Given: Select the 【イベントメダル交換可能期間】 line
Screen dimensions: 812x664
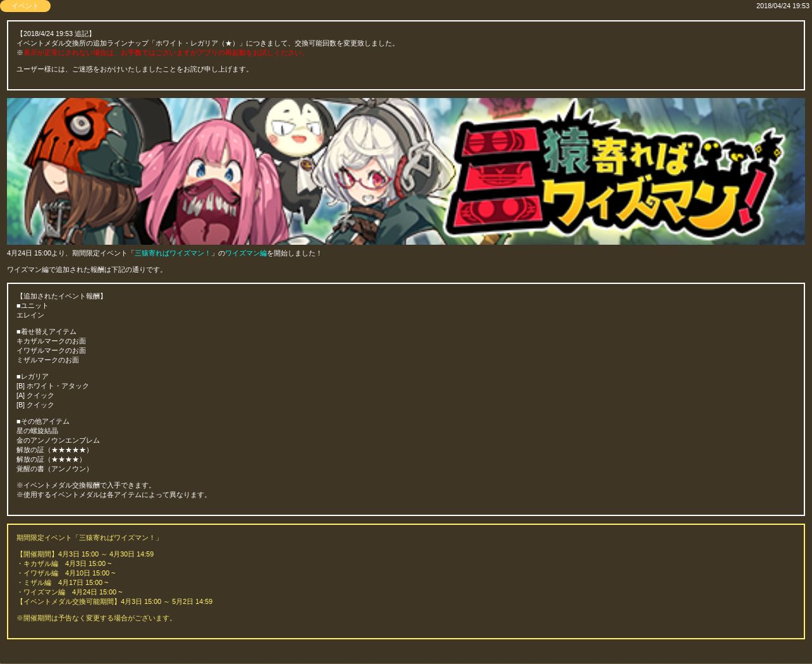Looking at the screenshot, I should click(x=114, y=602).
